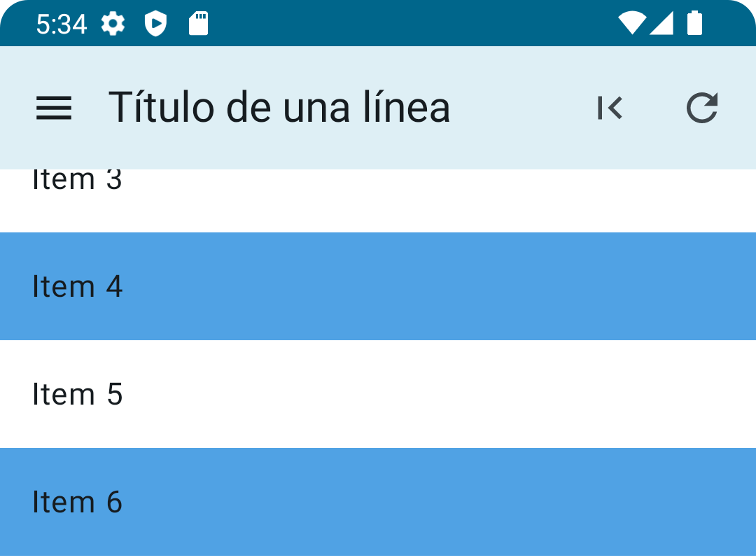756x560 pixels.
Task: Tap the Wi-Fi signal indicator
Action: (632, 23)
